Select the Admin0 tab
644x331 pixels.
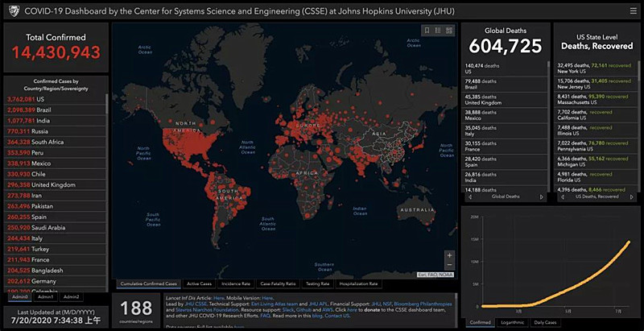(19, 296)
